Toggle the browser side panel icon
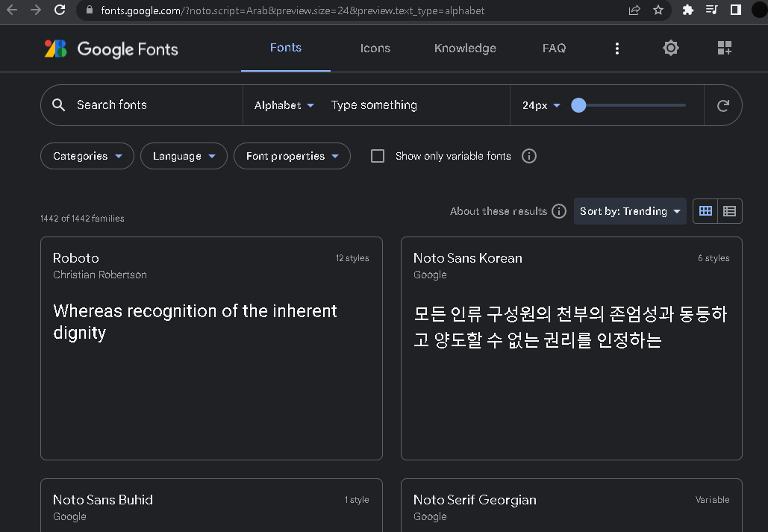768x532 pixels. pos(736,10)
